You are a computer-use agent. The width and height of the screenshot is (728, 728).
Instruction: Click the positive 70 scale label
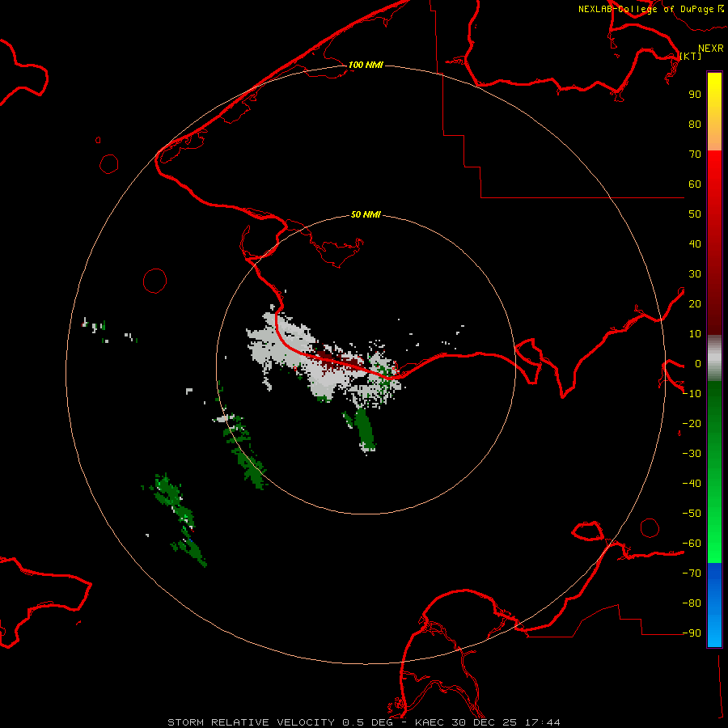point(695,154)
